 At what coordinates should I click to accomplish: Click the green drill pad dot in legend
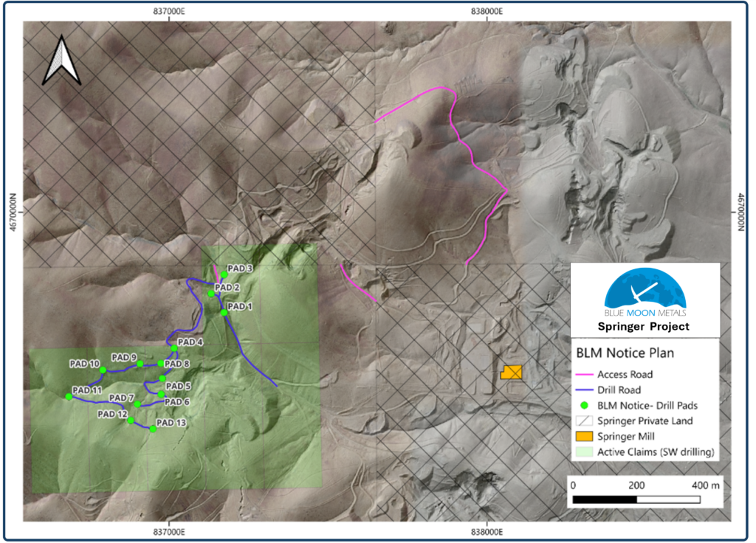point(584,405)
